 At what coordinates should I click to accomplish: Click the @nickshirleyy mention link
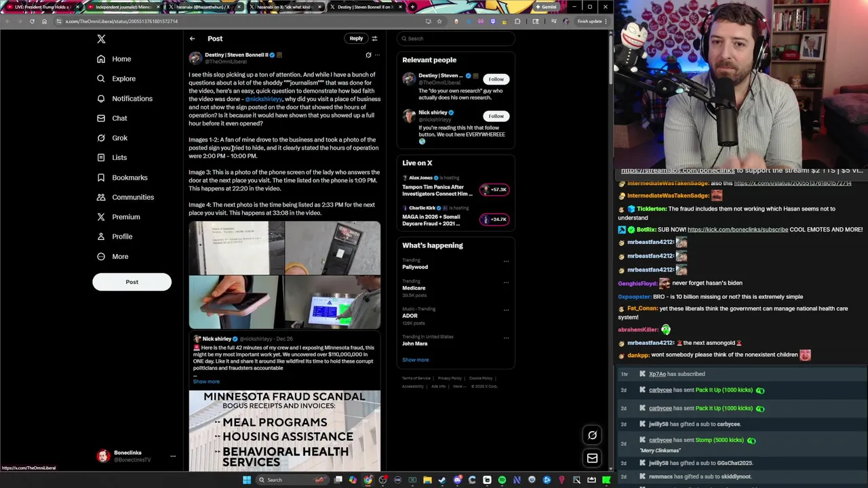tap(264, 99)
